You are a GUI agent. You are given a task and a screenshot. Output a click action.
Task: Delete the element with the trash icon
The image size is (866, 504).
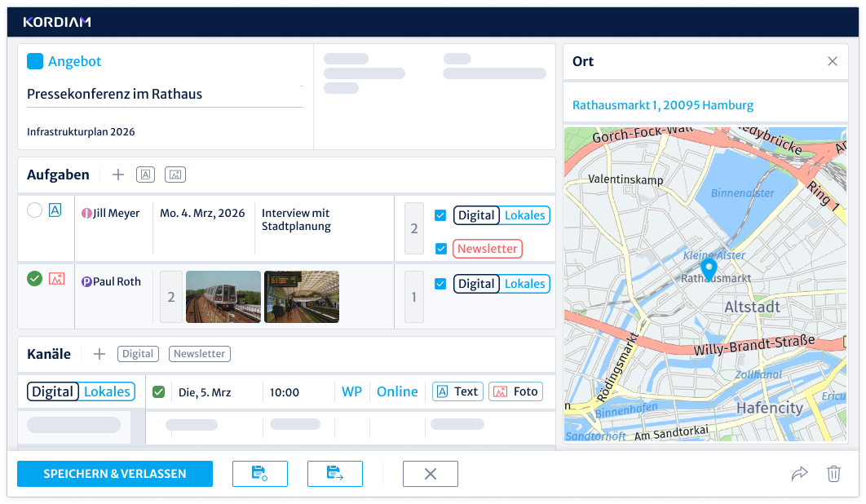coord(834,474)
